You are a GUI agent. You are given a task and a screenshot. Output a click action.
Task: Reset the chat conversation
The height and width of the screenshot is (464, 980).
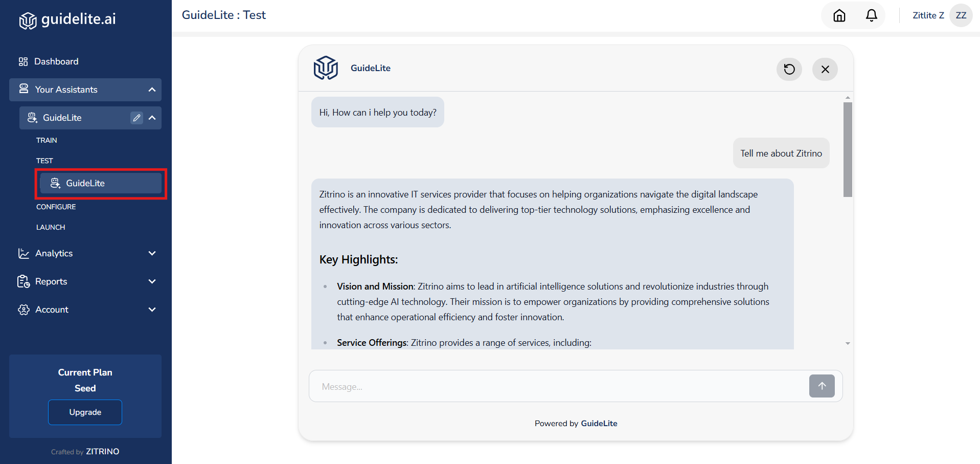click(789, 69)
